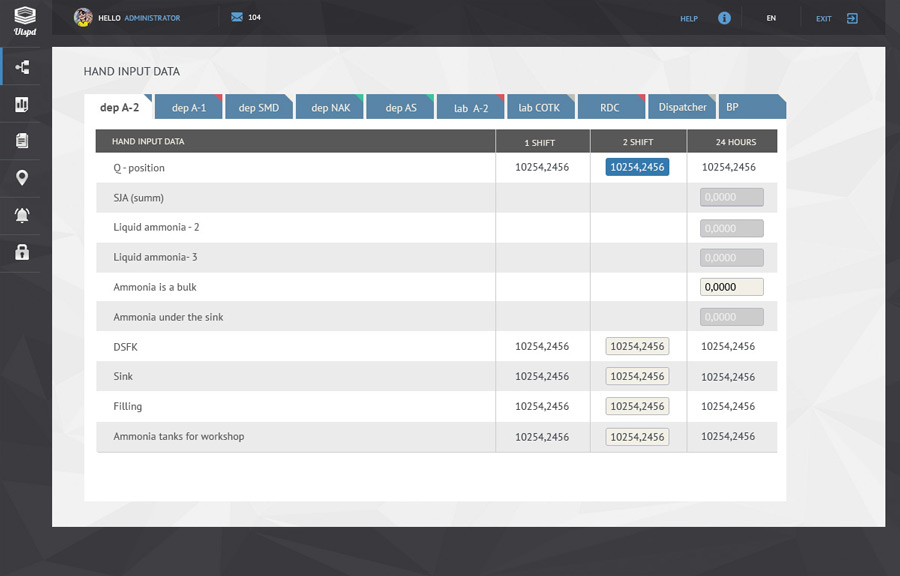The width and height of the screenshot is (900, 576).
Task: Open notifications via the bell icon
Action: tap(22, 216)
